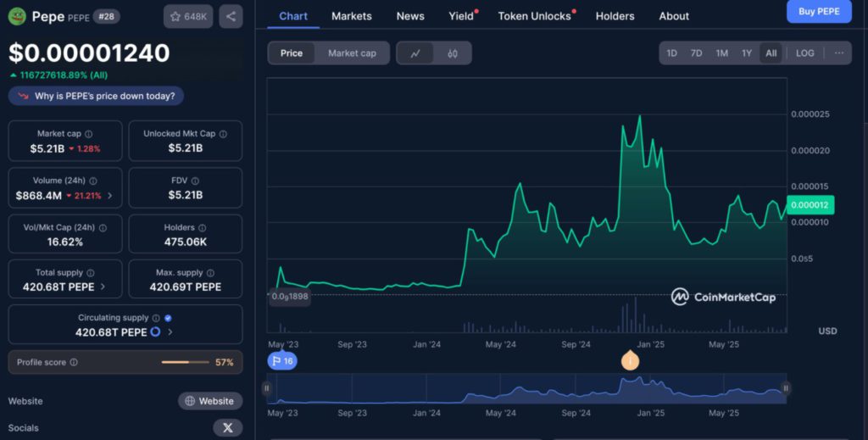Toggle chart to Price view
868x440 pixels.
coord(292,53)
